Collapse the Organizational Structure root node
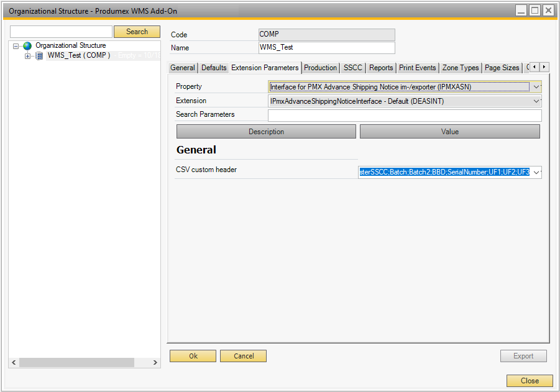Viewport: 560px width, 392px height. pos(16,46)
